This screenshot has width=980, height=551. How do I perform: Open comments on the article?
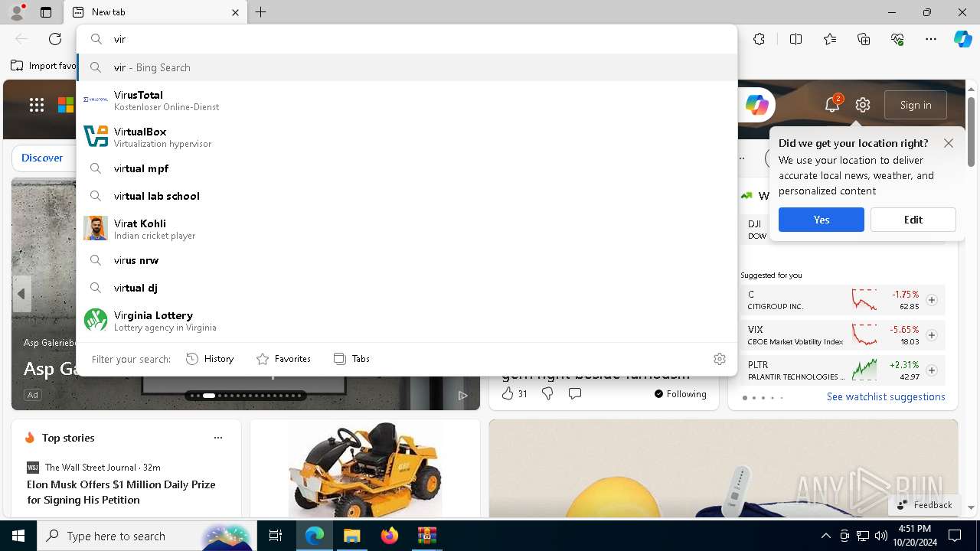pyautogui.click(x=575, y=393)
